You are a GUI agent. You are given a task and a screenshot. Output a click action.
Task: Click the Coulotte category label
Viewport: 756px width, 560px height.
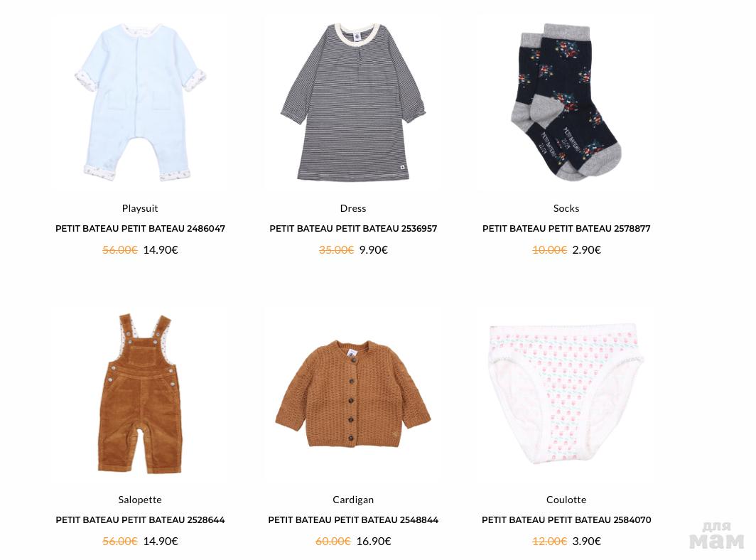coord(566,500)
